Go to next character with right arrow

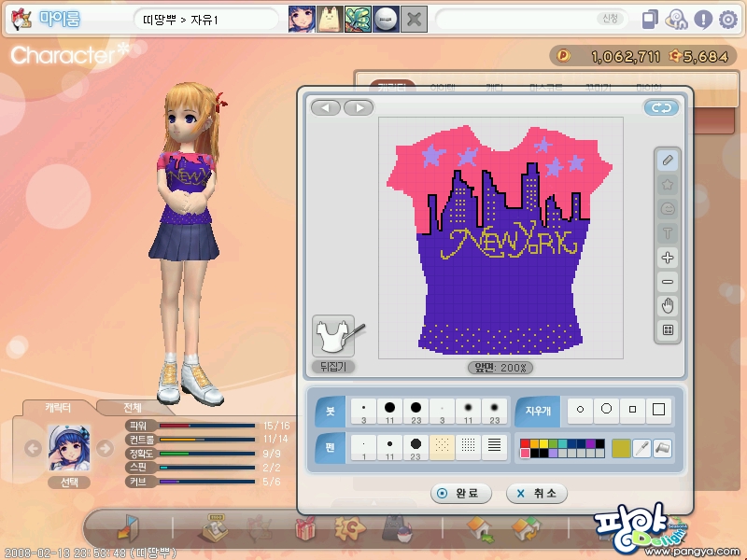click(106, 448)
